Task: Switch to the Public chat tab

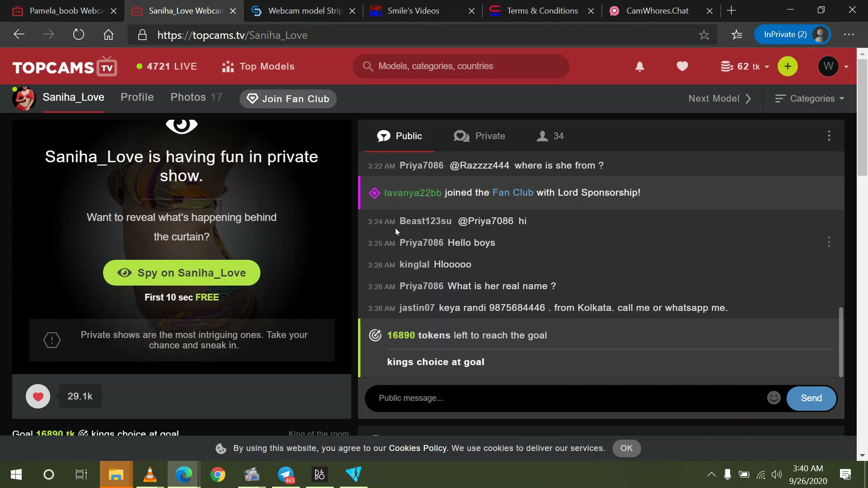Action: click(x=400, y=136)
